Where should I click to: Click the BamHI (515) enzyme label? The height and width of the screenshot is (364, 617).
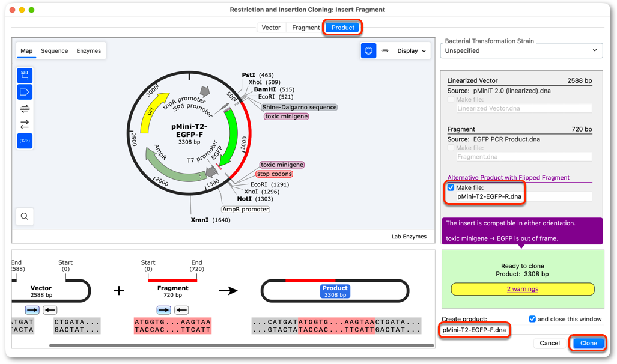[x=273, y=89]
